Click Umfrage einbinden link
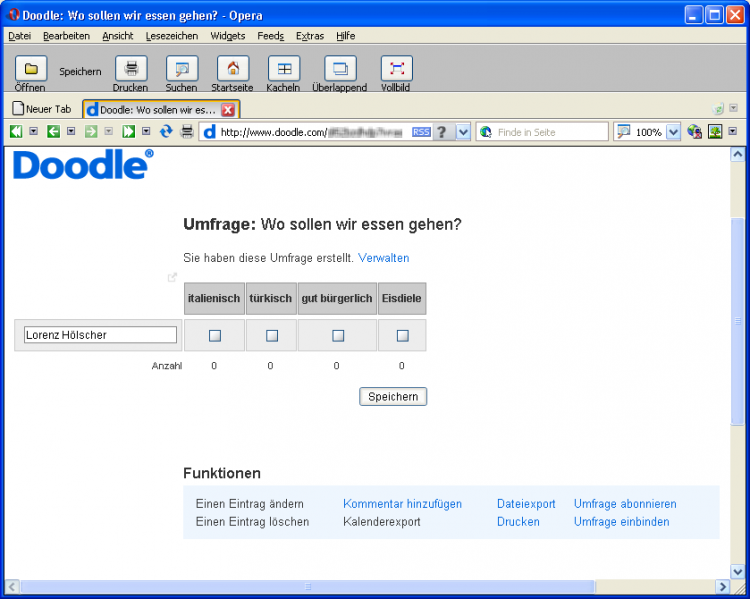 pos(621,521)
